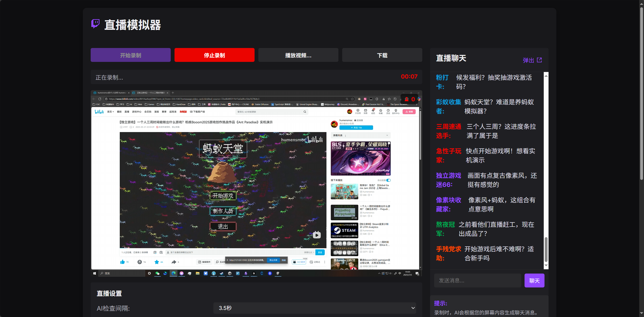Screen dimensions: 644x317
Task: Click the Twitch-style logo beside 直播模拟器
Action: [95, 24]
